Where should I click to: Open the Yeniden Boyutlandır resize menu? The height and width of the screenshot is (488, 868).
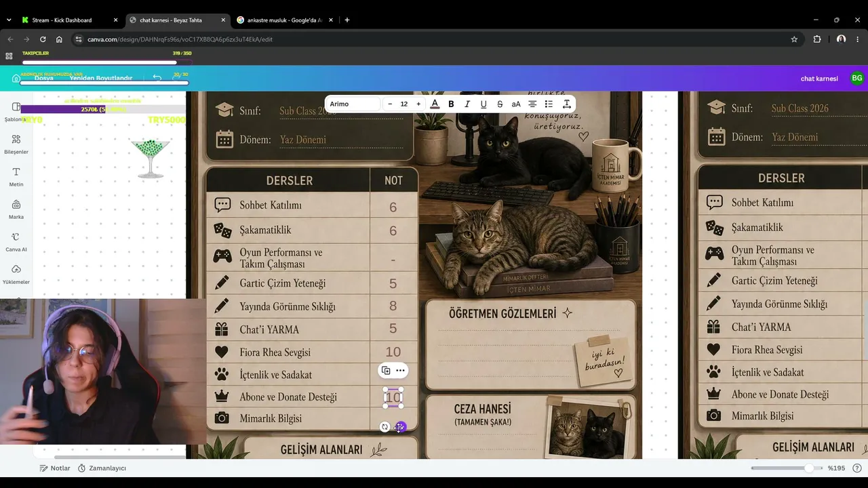pyautogui.click(x=101, y=78)
